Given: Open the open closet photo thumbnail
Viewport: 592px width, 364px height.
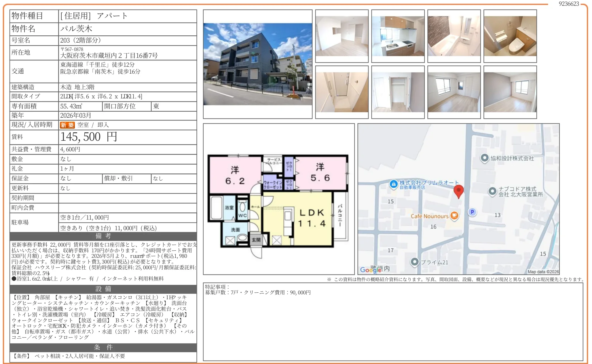Looking at the screenshot, I should click(398, 92).
